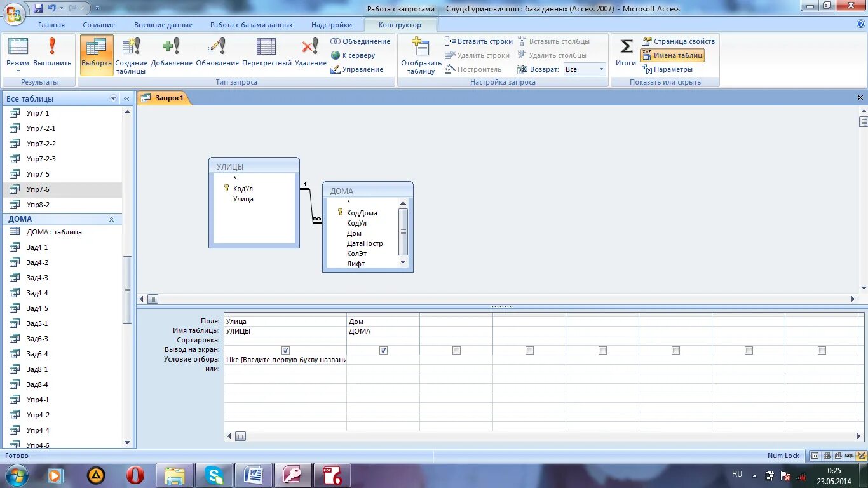The width and height of the screenshot is (868, 488).
Task: Open the Возврат dropdown
Action: (600, 69)
